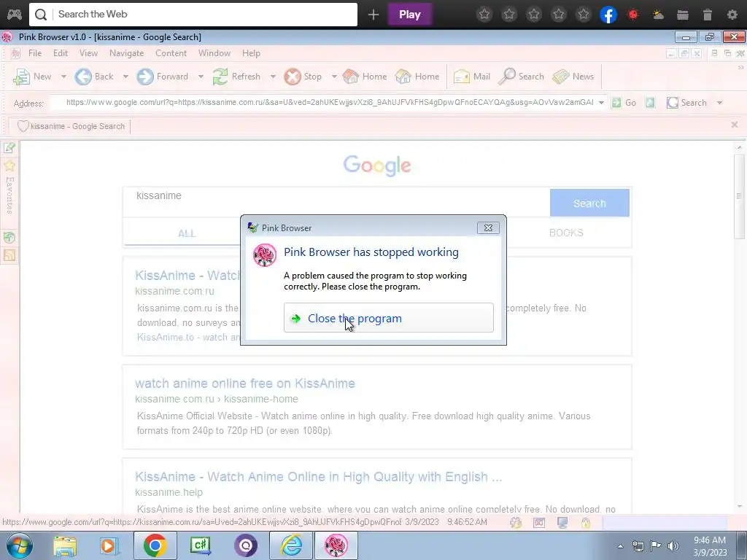Open the File menu

pos(35,52)
